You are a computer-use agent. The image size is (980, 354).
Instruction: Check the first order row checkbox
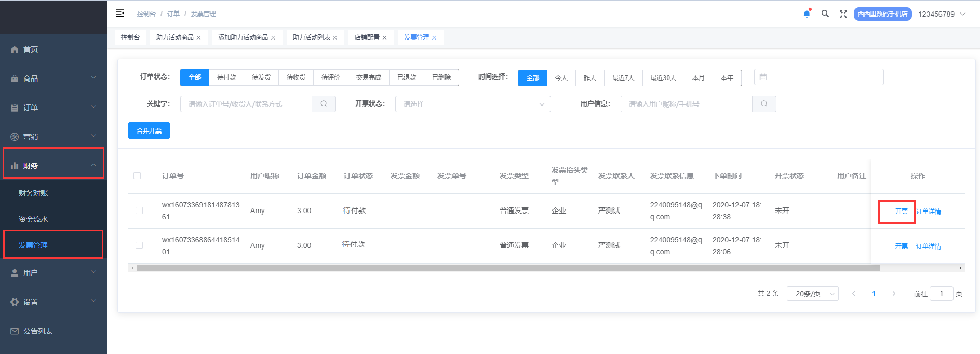[139, 211]
